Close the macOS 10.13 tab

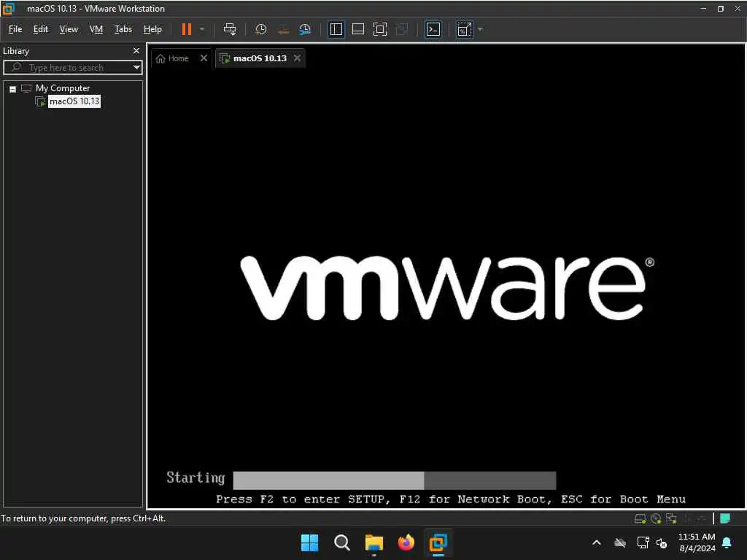coord(298,58)
